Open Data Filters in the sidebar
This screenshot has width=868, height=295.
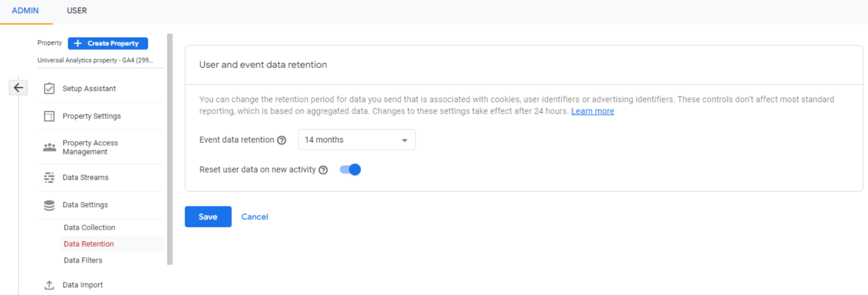pos(83,260)
